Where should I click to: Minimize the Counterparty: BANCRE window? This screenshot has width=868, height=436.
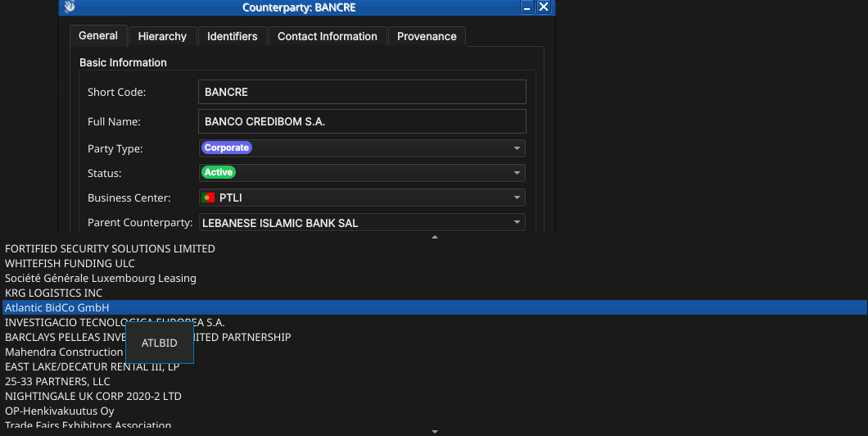point(527,7)
